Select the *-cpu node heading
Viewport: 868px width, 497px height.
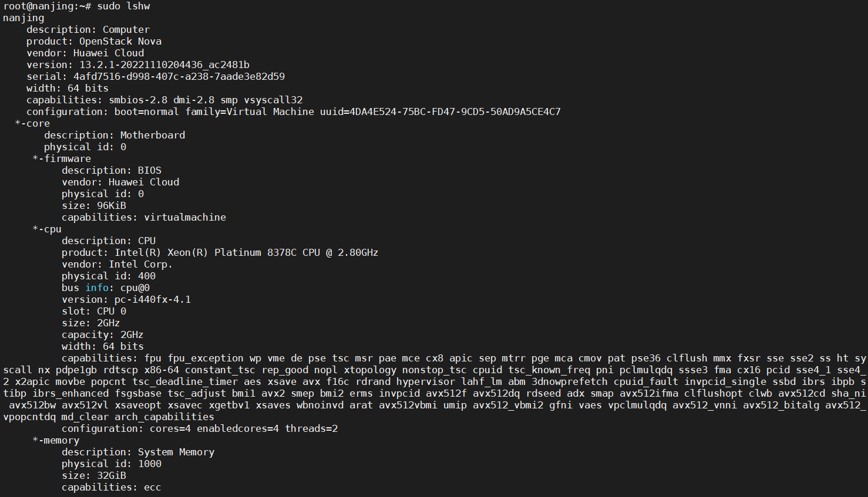tap(47, 229)
